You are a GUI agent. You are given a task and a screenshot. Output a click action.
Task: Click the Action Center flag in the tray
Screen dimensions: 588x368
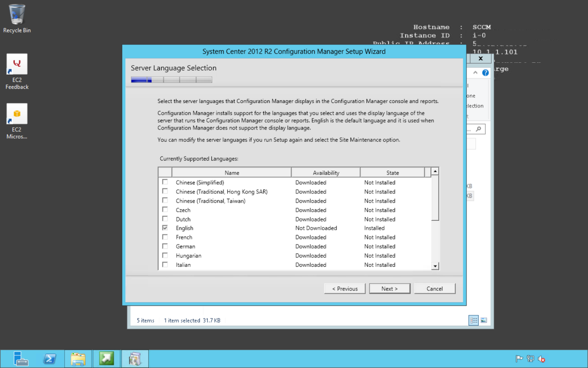click(519, 358)
